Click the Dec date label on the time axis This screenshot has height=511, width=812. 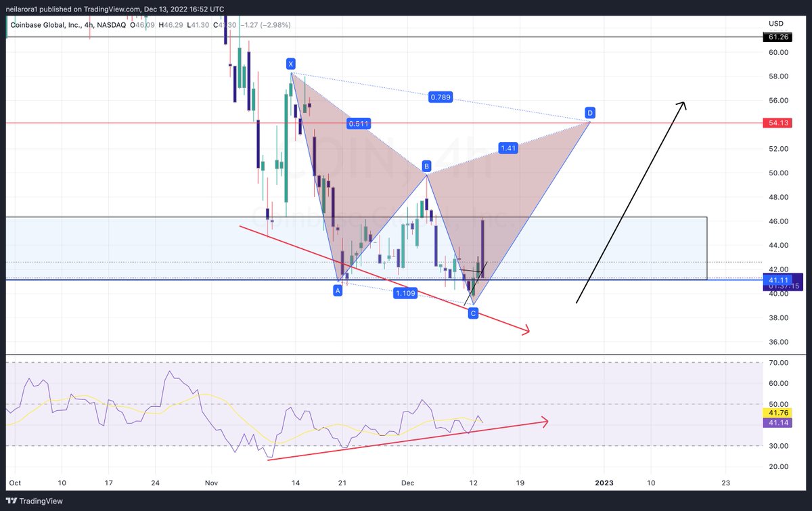(407, 483)
